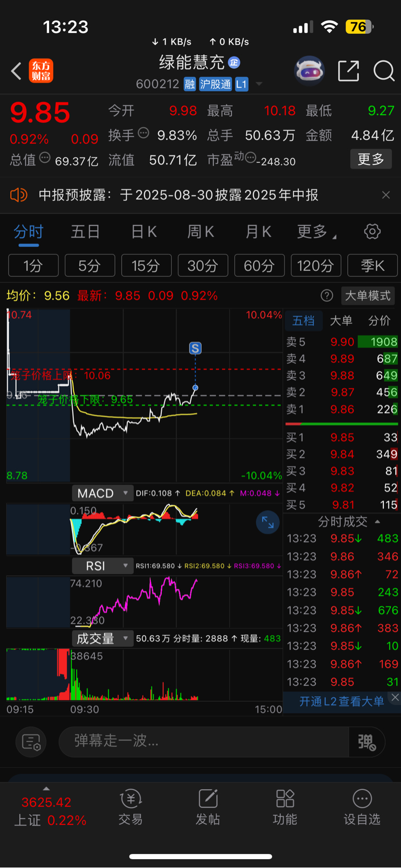
Task: Tap the 弹幕 list settings icon
Action: pyautogui.click(x=31, y=742)
